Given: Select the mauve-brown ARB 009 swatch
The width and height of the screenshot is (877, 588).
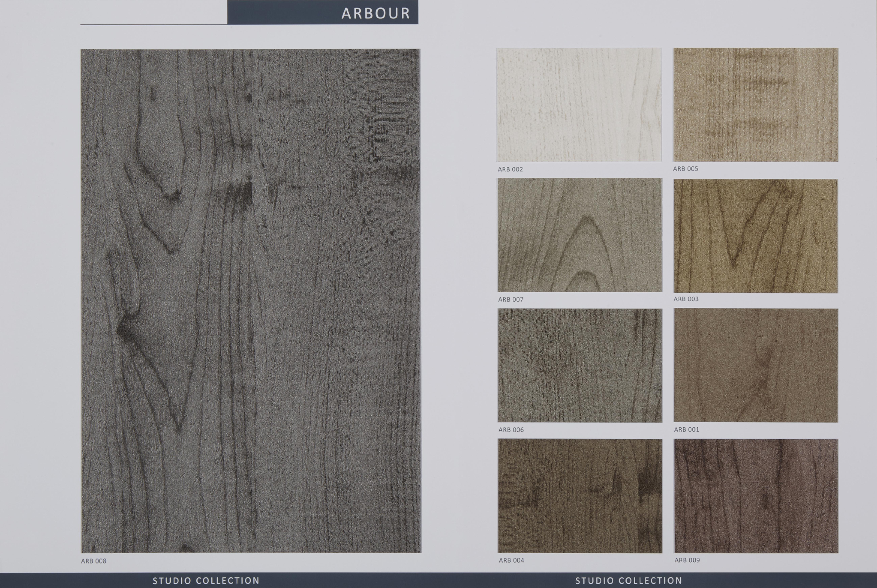Looking at the screenshot, I should (x=756, y=496).
